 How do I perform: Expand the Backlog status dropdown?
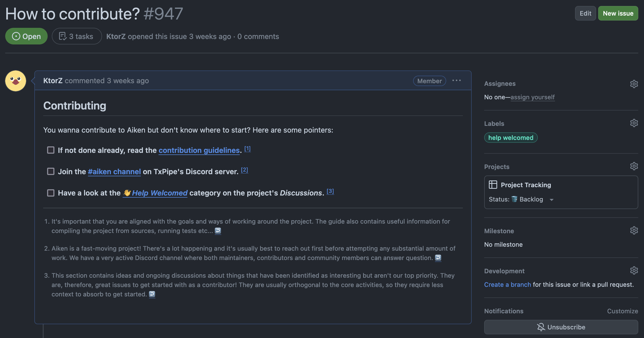pyautogui.click(x=551, y=200)
